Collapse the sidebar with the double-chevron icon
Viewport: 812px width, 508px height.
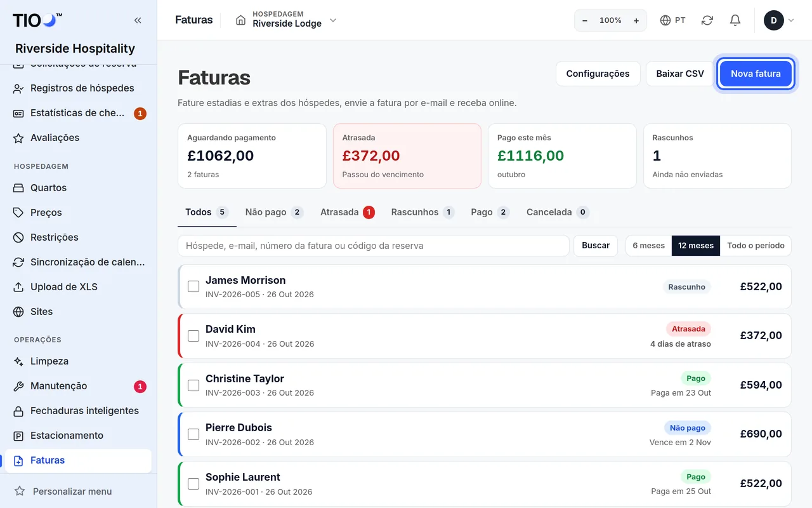pyautogui.click(x=138, y=20)
